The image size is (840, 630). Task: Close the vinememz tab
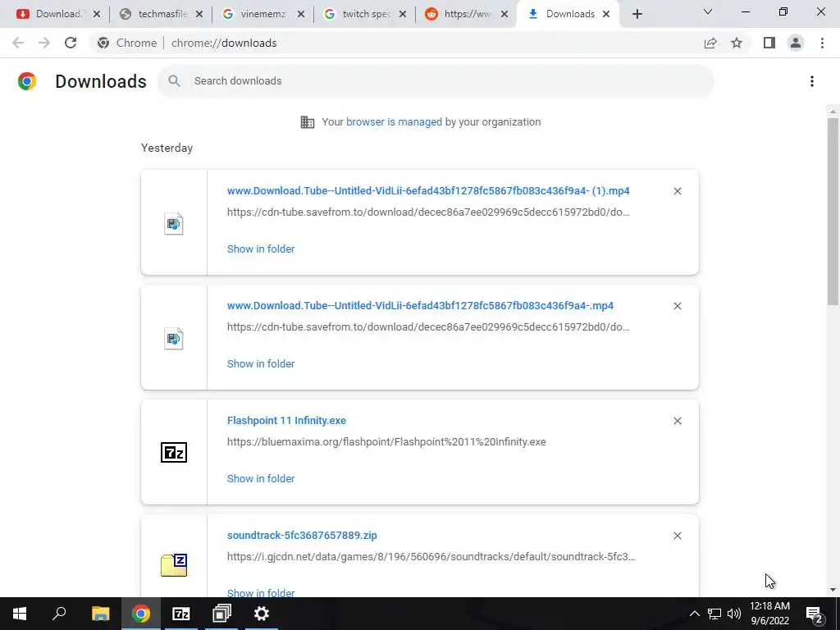click(x=300, y=14)
